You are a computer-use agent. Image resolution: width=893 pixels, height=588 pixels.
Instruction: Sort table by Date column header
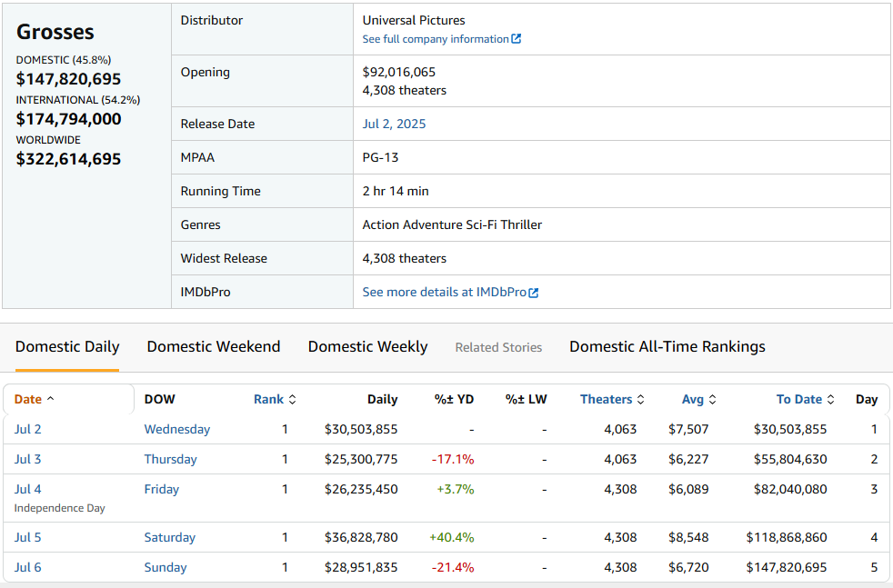click(x=28, y=399)
